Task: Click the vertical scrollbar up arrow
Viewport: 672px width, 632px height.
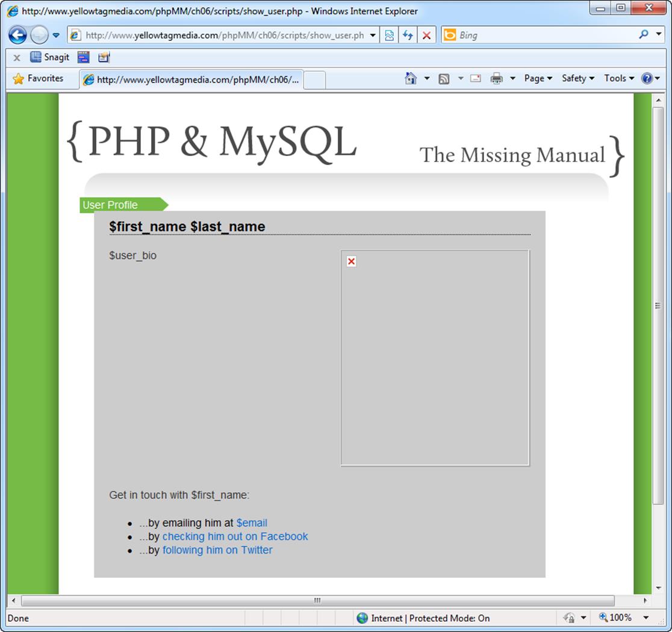Action: tap(658, 100)
